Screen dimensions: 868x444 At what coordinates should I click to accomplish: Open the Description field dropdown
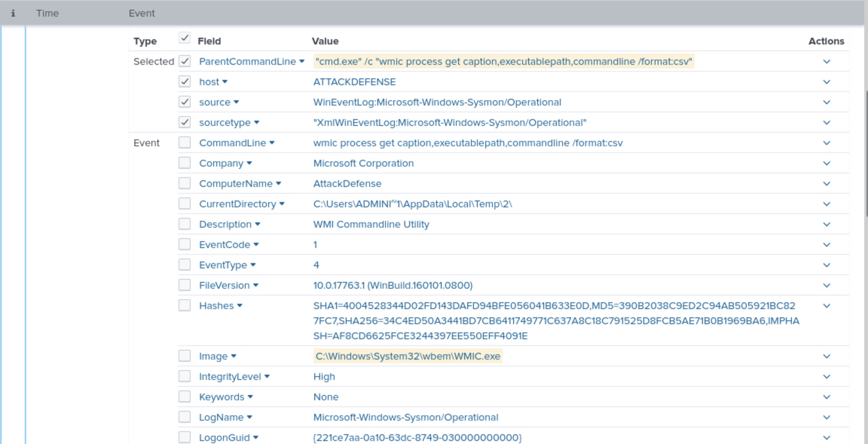(x=257, y=224)
